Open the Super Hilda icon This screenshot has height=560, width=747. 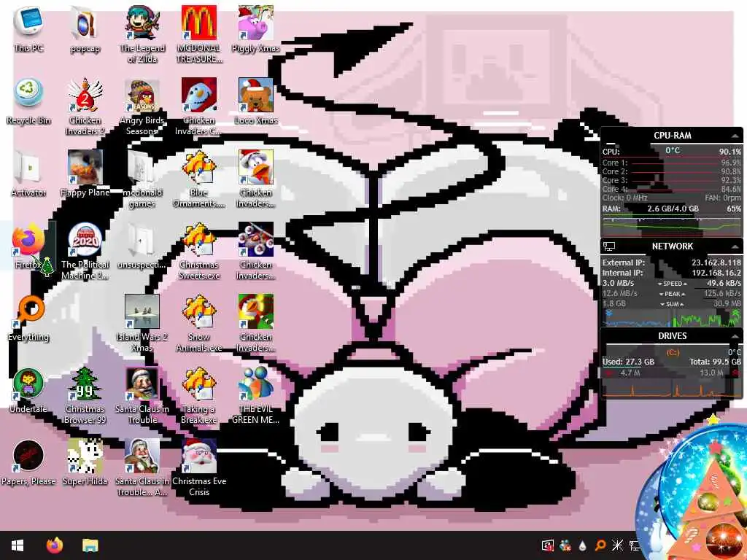pos(85,462)
